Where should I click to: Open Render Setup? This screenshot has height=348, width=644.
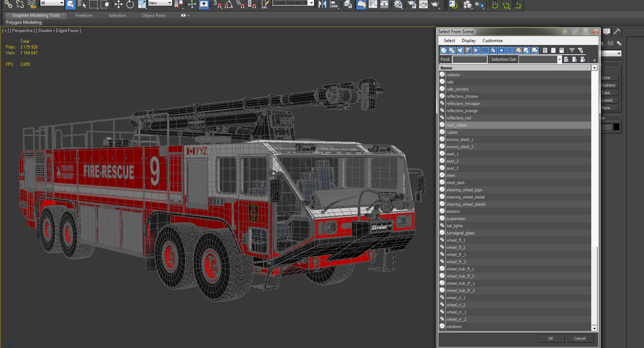411,4
